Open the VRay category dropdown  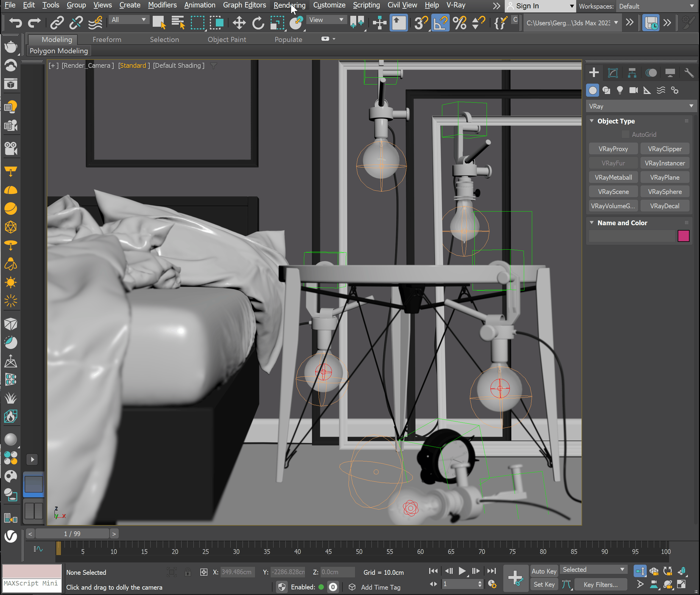(641, 106)
